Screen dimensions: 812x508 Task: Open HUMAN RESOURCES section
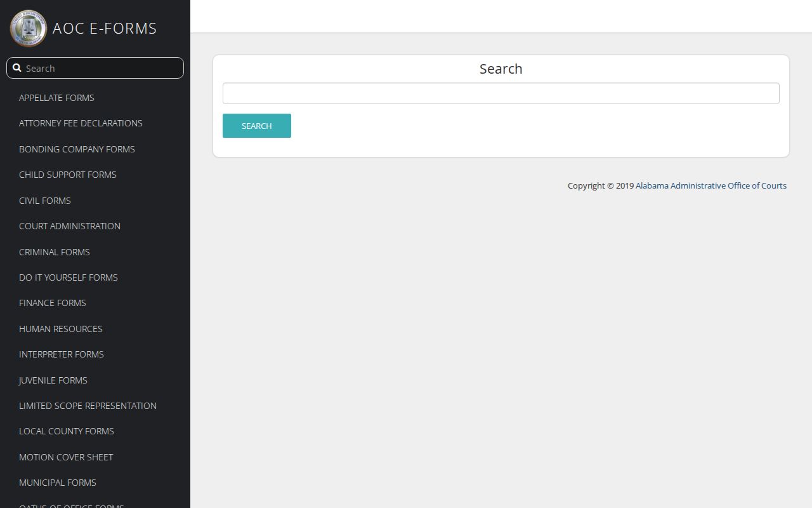click(x=61, y=329)
